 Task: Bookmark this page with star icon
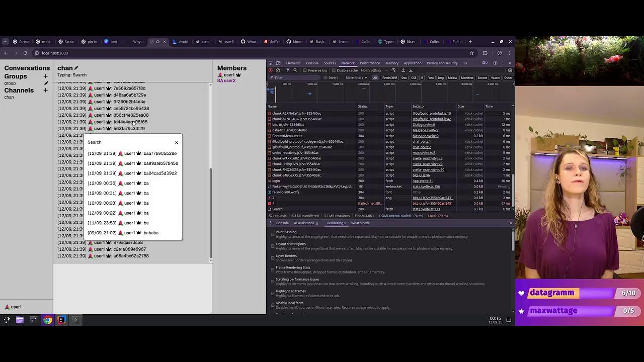coord(471,53)
